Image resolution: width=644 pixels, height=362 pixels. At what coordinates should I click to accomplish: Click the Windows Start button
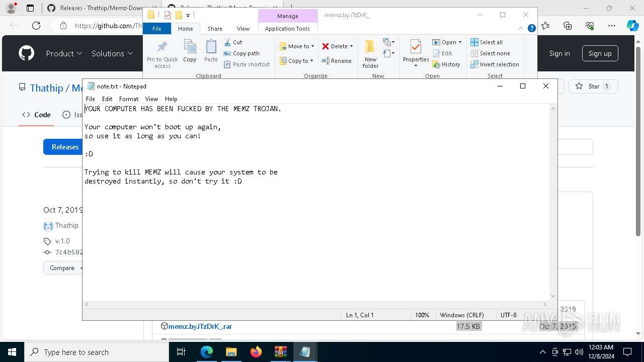pos(12,352)
